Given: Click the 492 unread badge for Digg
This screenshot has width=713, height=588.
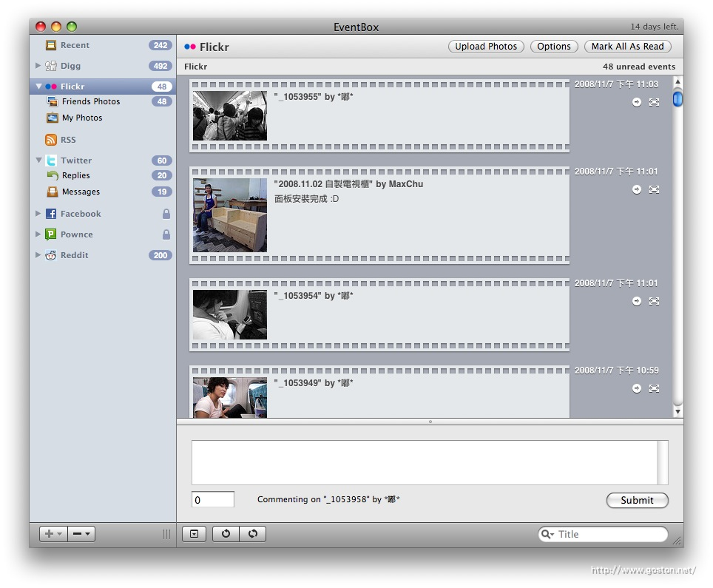Looking at the screenshot, I should (160, 66).
